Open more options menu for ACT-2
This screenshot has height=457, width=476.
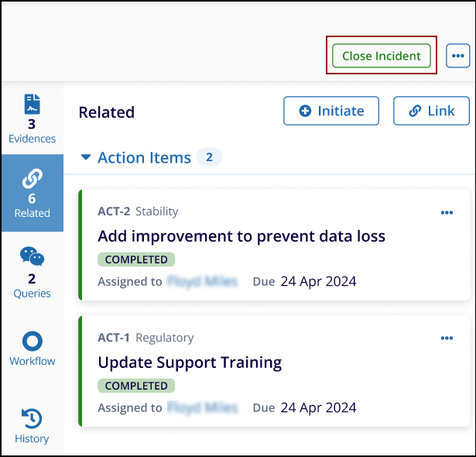click(447, 213)
